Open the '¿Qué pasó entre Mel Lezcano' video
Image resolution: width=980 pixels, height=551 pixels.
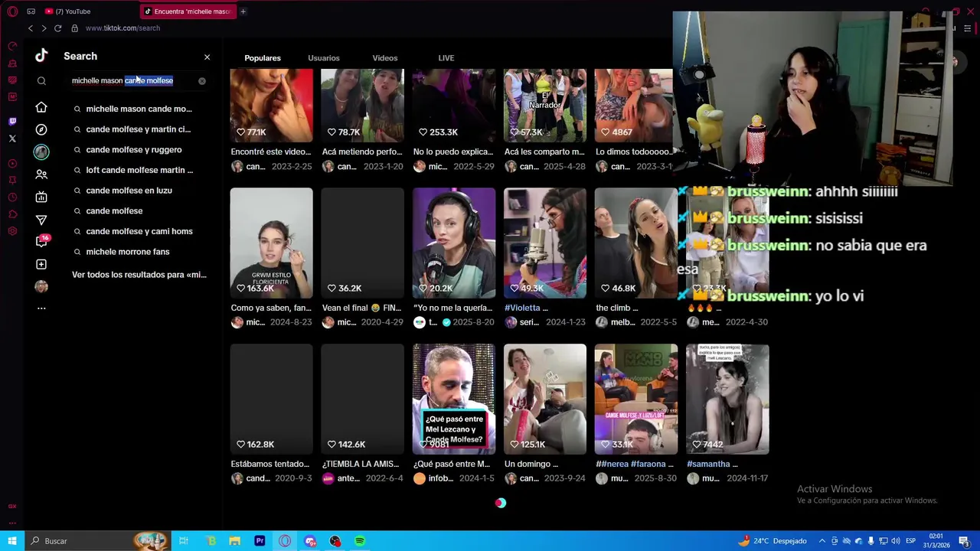click(454, 399)
